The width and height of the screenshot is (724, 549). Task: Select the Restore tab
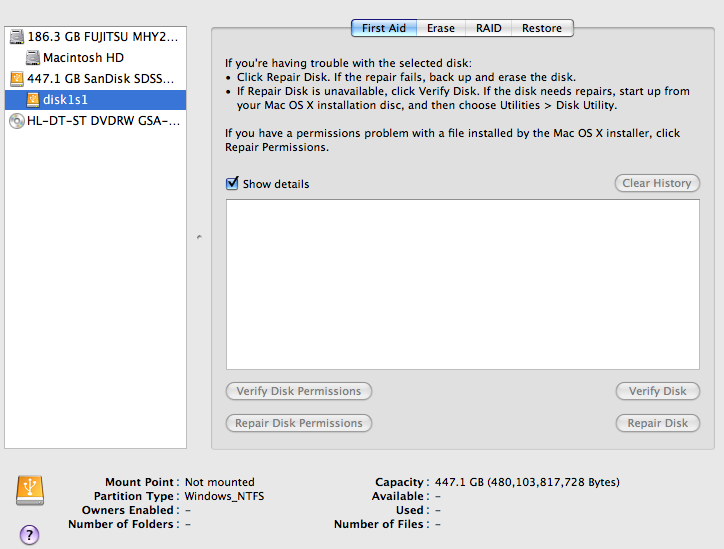(x=542, y=28)
